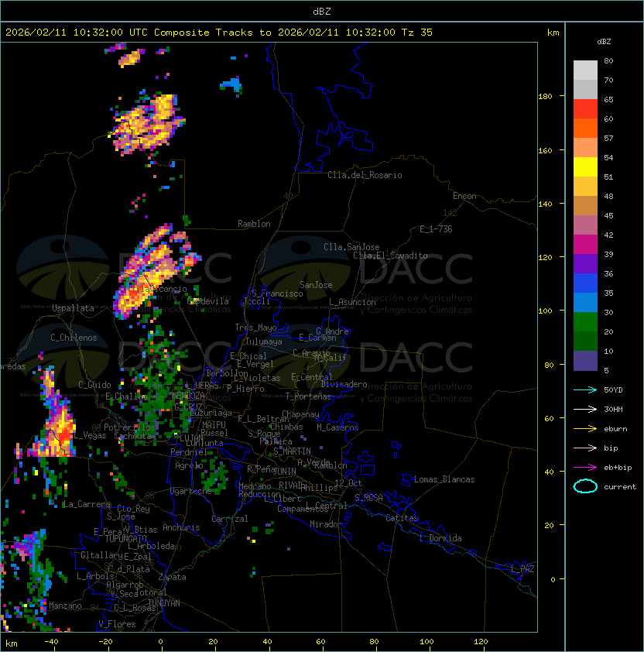Click the Zapata label
The image size is (644, 652).
coord(172,577)
